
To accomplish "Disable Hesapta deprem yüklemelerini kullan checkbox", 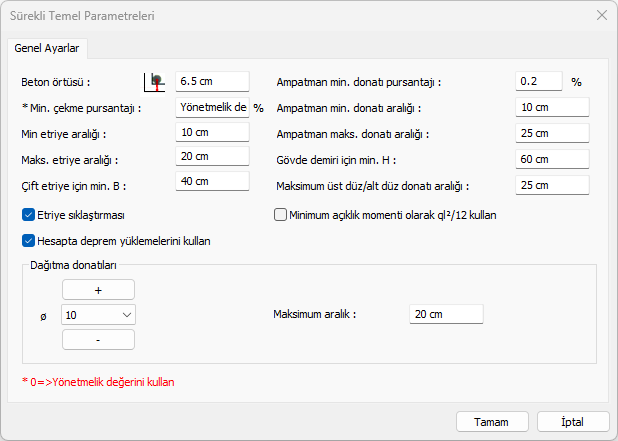I will pyautogui.click(x=28, y=240).
